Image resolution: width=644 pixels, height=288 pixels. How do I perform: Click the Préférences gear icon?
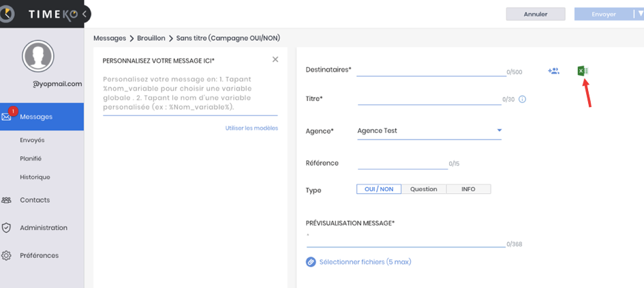tap(6, 255)
